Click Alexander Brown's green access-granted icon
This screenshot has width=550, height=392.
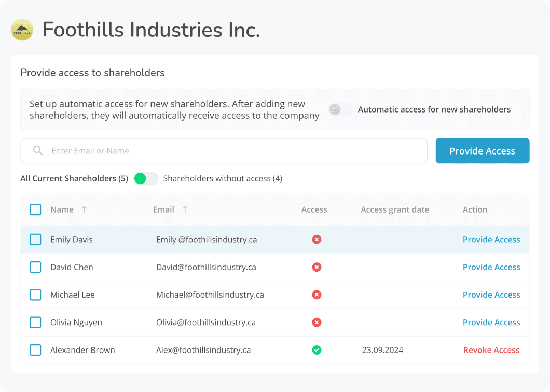pyautogui.click(x=317, y=350)
